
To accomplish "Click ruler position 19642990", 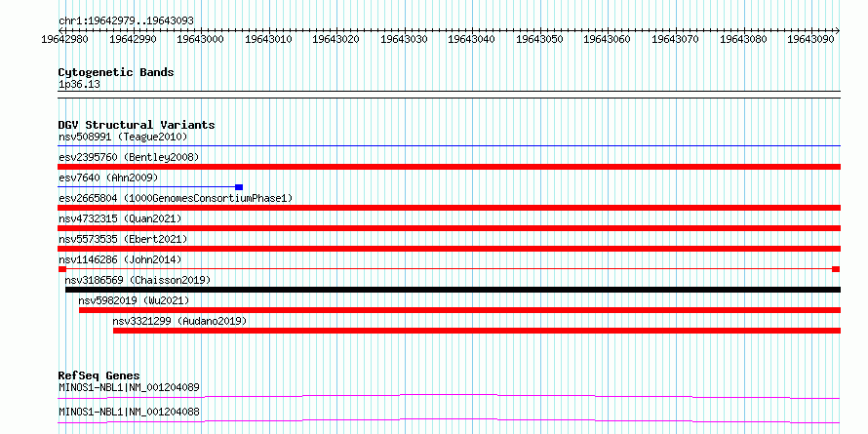I will 133,39.
